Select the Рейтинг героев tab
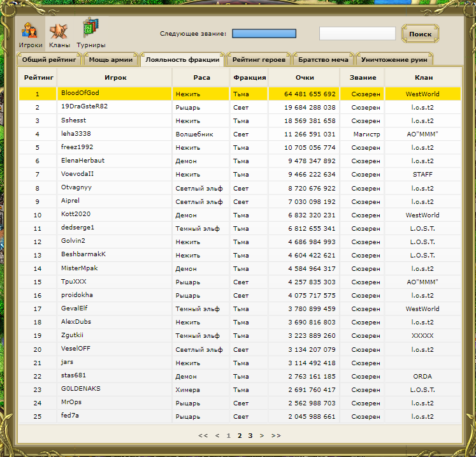This screenshot has height=457, width=476. coord(259,59)
